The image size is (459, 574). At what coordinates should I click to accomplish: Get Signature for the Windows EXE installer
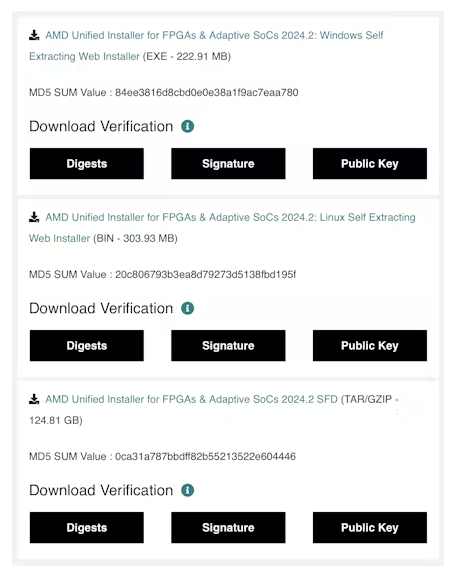[x=228, y=164]
